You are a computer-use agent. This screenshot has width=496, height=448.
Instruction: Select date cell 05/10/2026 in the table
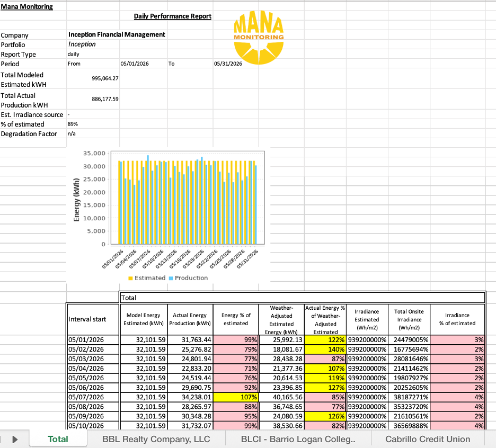(93, 426)
